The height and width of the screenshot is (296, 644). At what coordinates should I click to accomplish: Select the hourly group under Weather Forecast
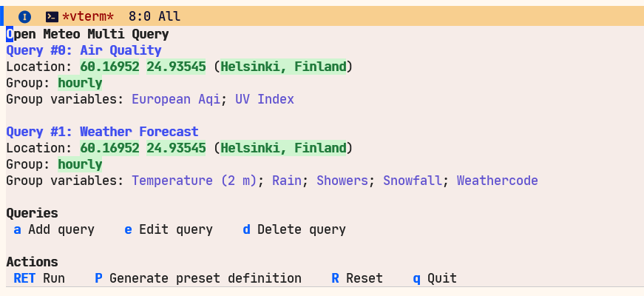(x=80, y=164)
